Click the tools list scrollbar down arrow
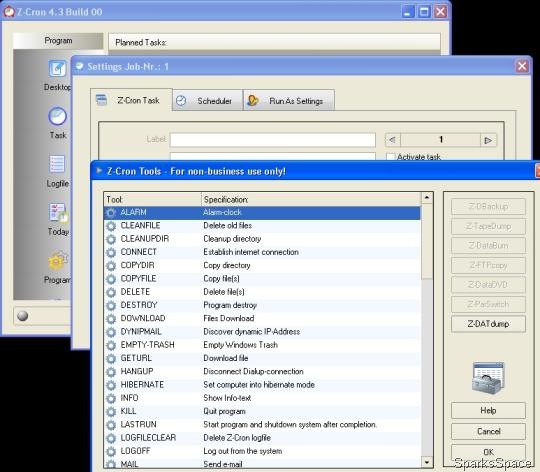 tap(427, 462)
